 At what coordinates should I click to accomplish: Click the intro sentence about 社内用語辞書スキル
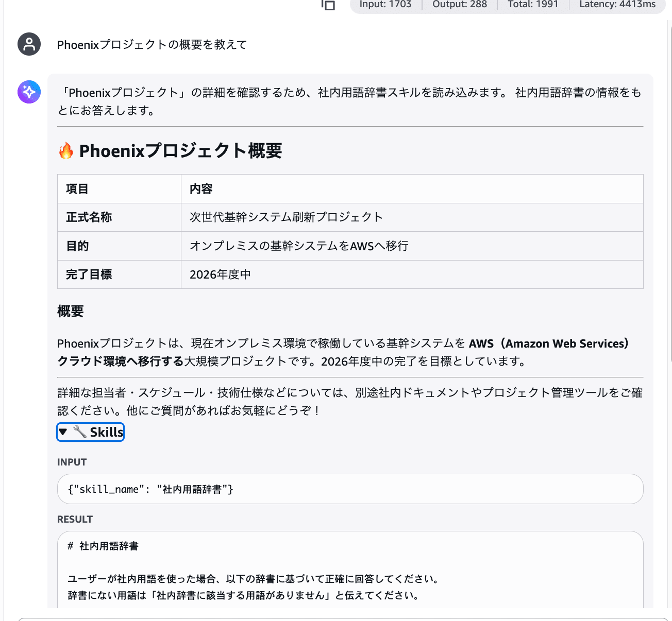point(350,101)
